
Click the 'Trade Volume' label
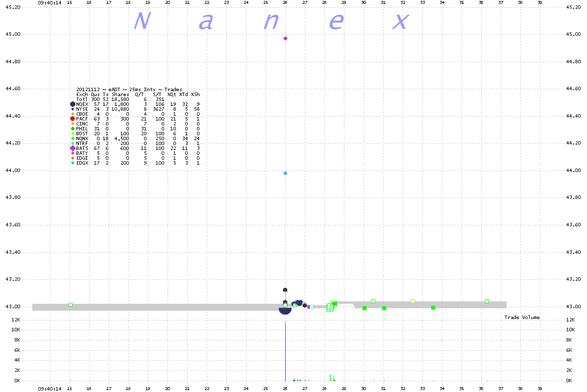[522, 318]
